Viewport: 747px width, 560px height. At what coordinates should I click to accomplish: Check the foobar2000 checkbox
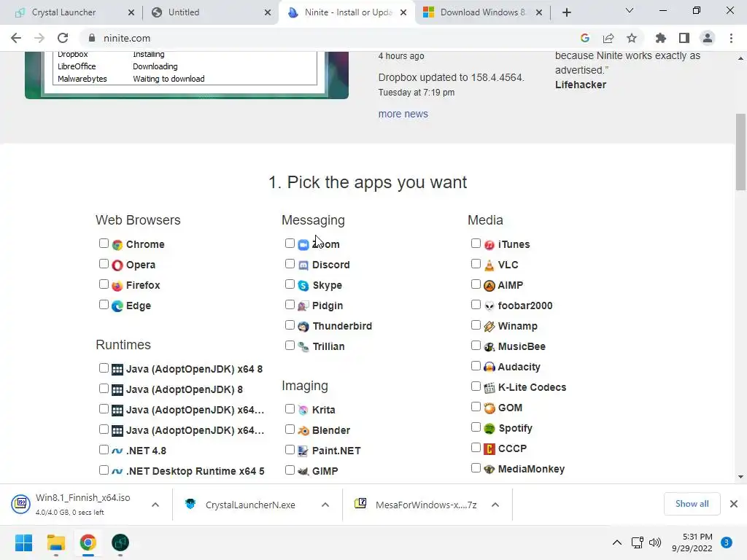476,305
